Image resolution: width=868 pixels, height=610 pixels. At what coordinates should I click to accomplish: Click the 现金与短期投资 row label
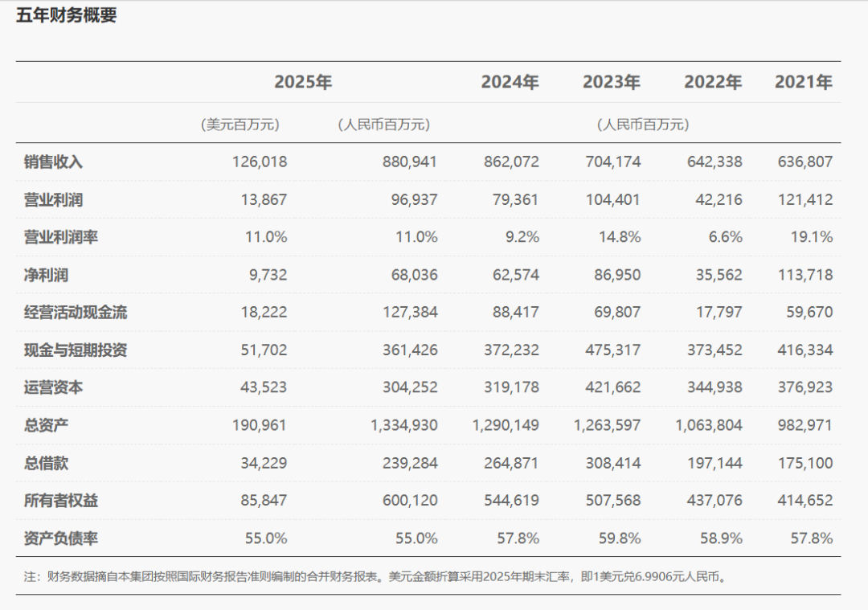pos(76,350)
